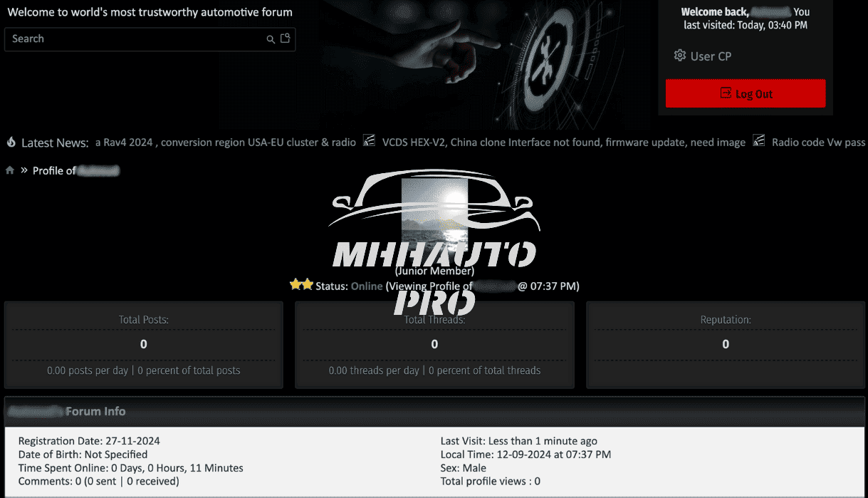This screenshot has width=868, height=498.
Task: Open the Radio code Vw pass thread
Action: (x=818, y=142)
